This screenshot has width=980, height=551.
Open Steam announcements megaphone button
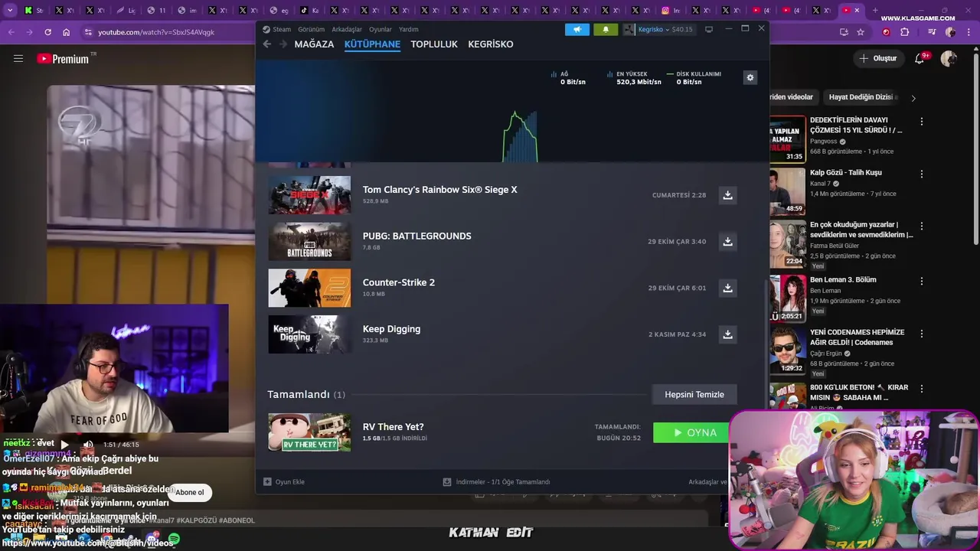pos(577,29)
